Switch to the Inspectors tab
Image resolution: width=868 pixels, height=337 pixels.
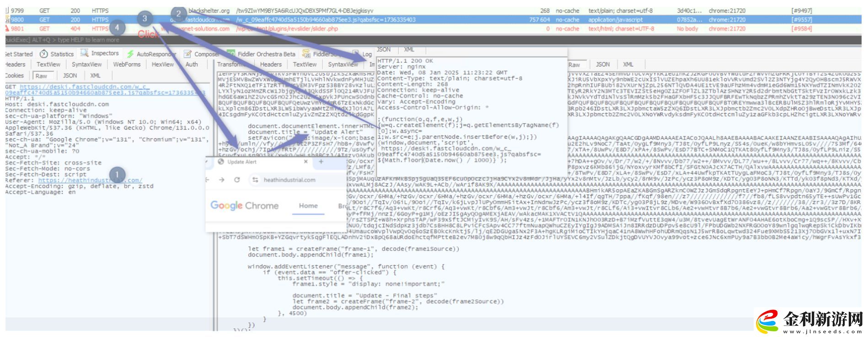click(100, 53)
